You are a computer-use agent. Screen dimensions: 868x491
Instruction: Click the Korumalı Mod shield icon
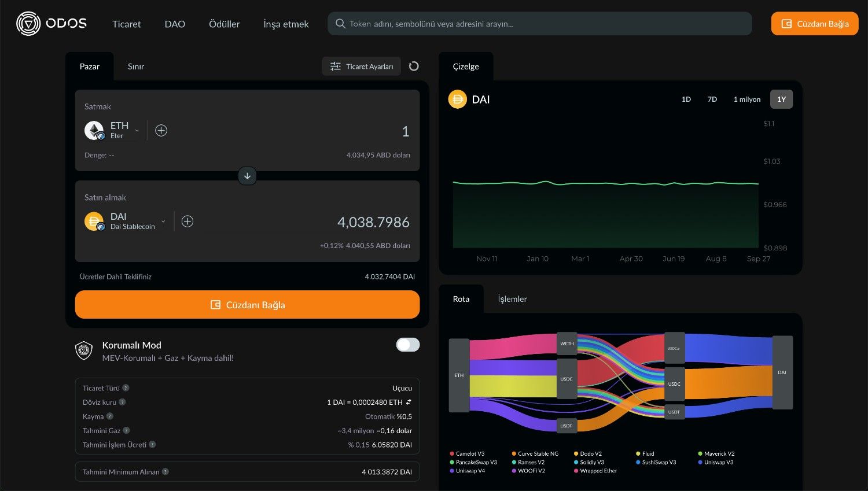[x=84, y=350]
